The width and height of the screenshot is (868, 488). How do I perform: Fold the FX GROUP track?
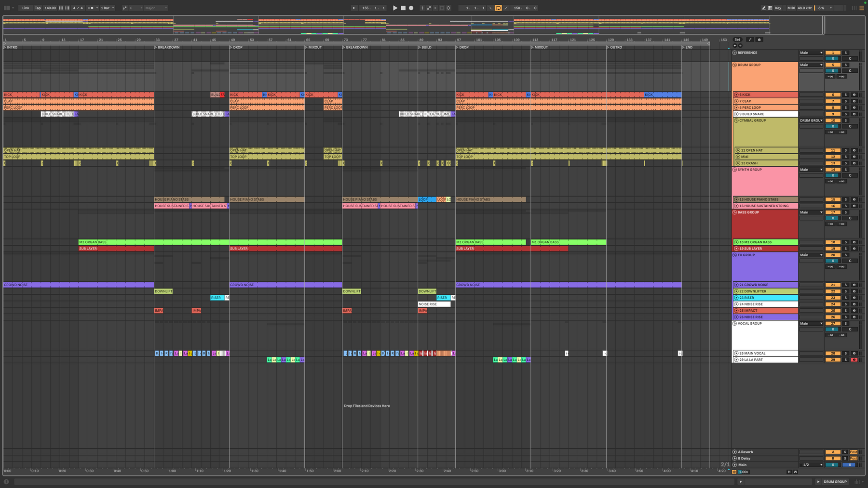734,255
